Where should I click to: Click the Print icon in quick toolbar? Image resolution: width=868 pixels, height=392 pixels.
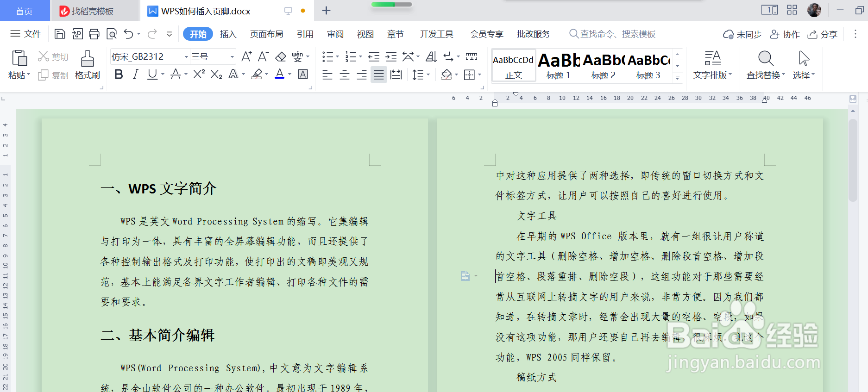click(94, 34)
